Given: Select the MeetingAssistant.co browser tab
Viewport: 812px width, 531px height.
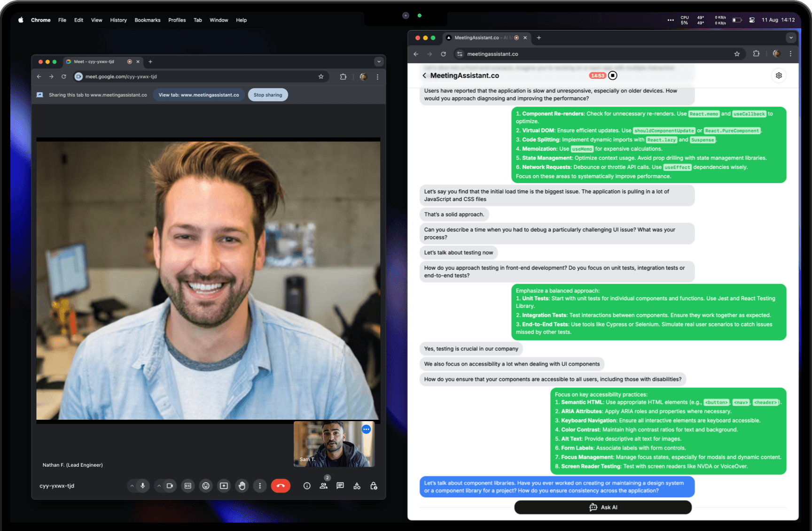Looking at the screenshot, I should pos(486,38).
